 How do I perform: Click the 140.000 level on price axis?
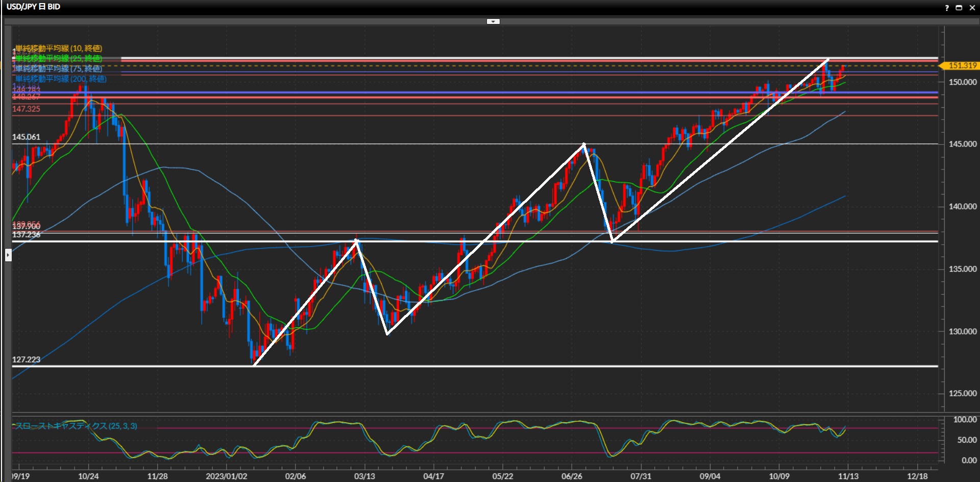962,206
